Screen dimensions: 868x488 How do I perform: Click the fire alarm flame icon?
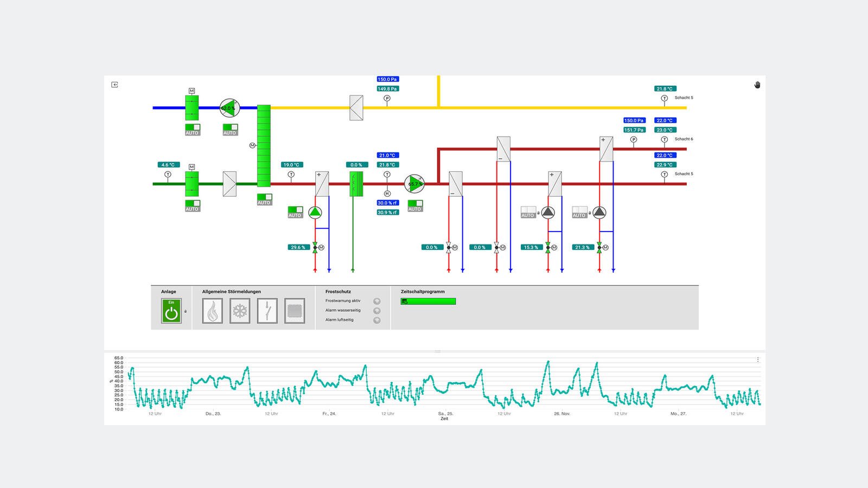pyautogui.click(x=212, y=311)
